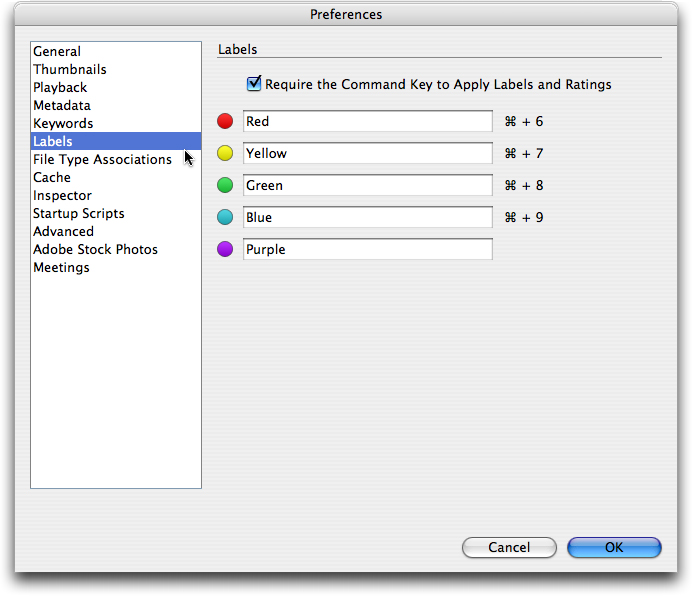Click the Red label name field
Viewport: 692px width, 596px height.
coord(367,122)
